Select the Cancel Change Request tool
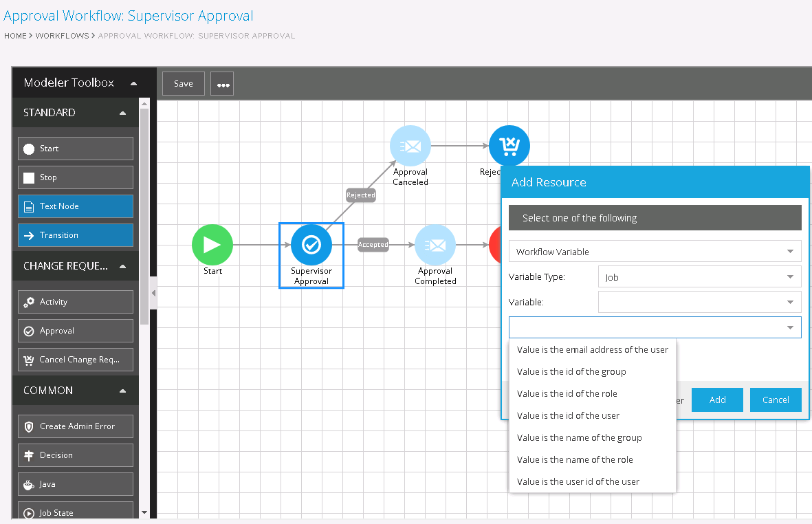812x524 pixels. pyautogui.click(x=75, y=359)
